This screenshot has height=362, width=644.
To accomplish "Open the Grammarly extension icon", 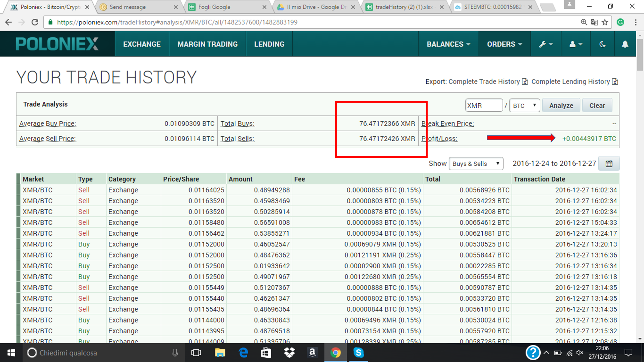I will pos(620,22).
